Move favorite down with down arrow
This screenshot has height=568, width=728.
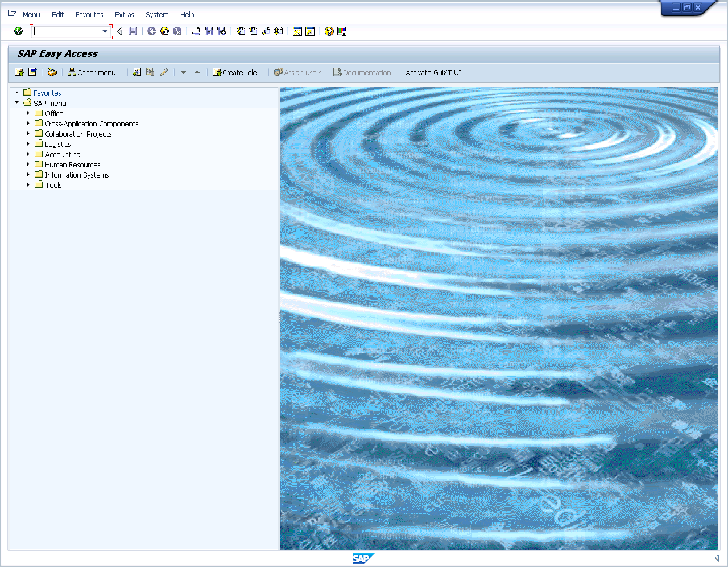(183, 72)
